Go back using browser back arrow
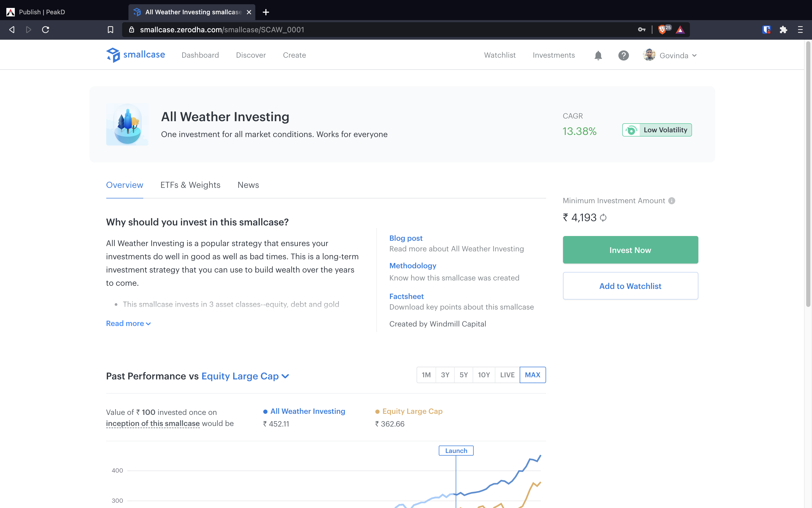Viewport: 812px width, 508px height. click(12, 30)
